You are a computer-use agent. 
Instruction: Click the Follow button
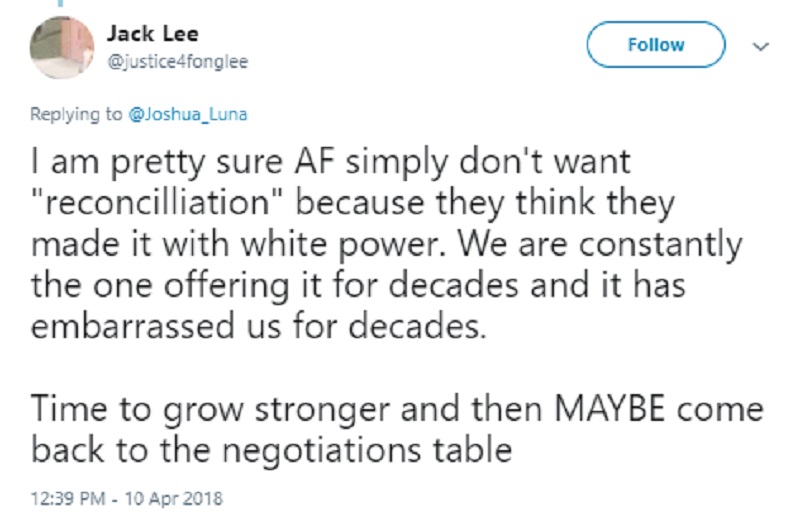click(x=656, y=44)
